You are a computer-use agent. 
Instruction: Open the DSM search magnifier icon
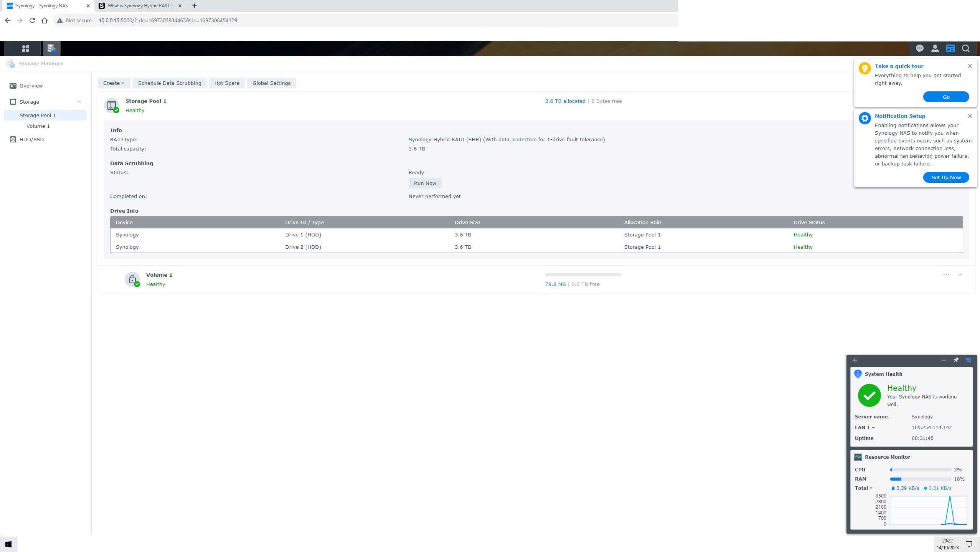pos(966,49)
